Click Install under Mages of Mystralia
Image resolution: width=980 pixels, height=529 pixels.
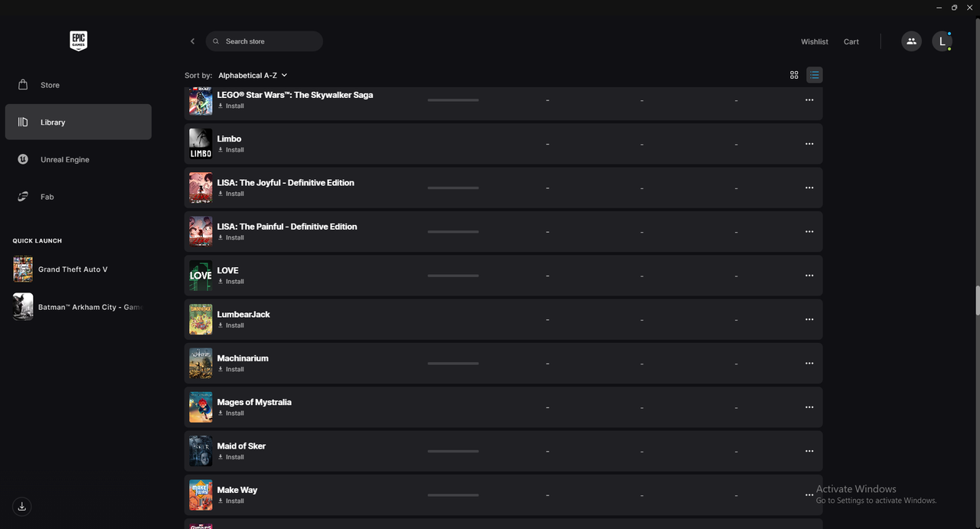(230, 413)
